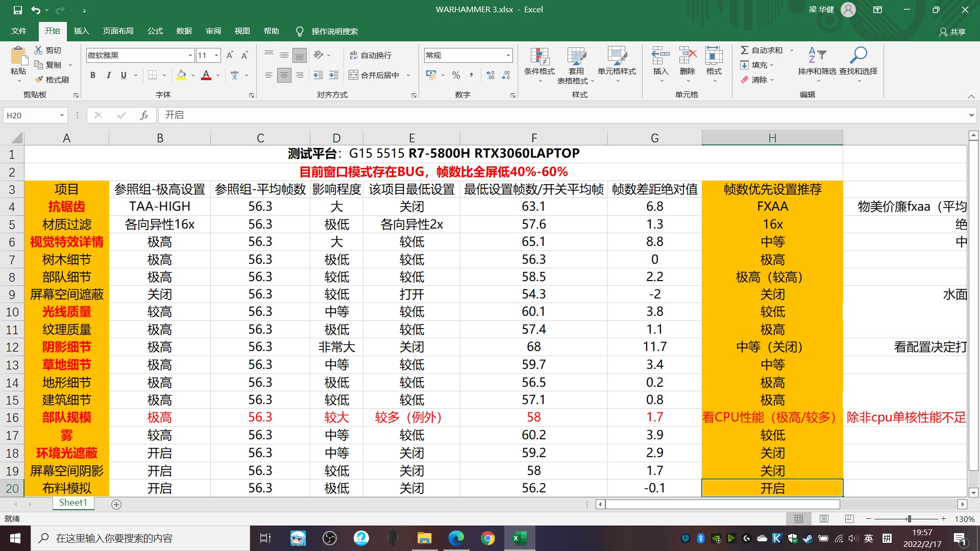
Task: Collapse the ribbon chevron
Action: [971, 96]
